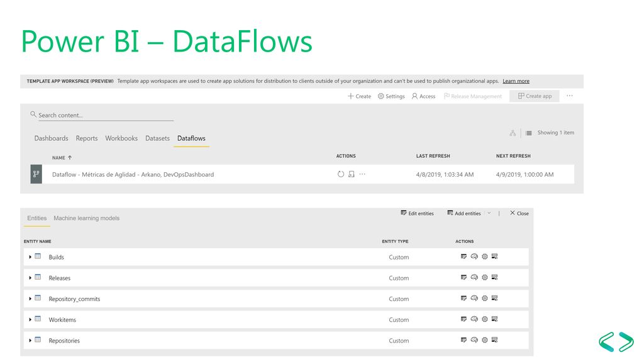Apply ML model to the Builds entity

pos(474,256)
